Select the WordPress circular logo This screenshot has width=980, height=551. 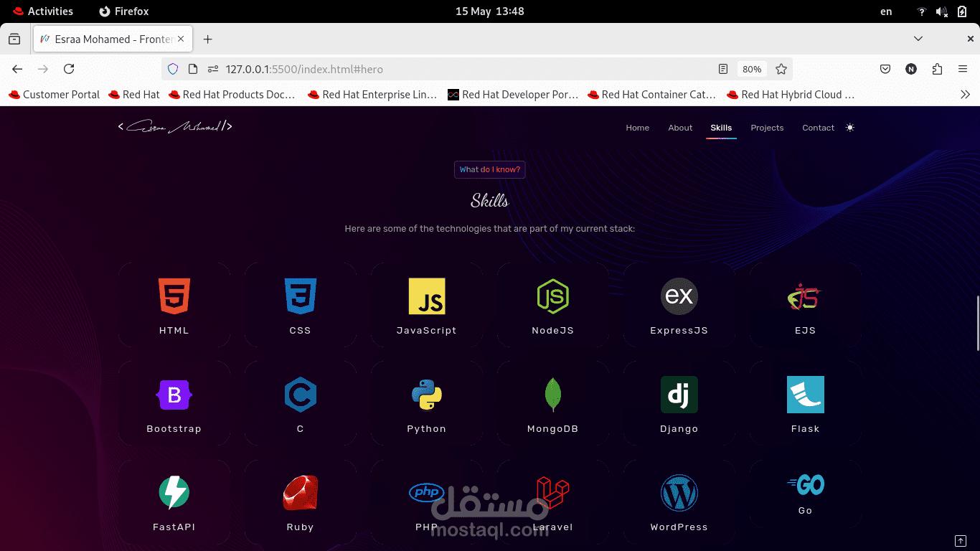679,493
